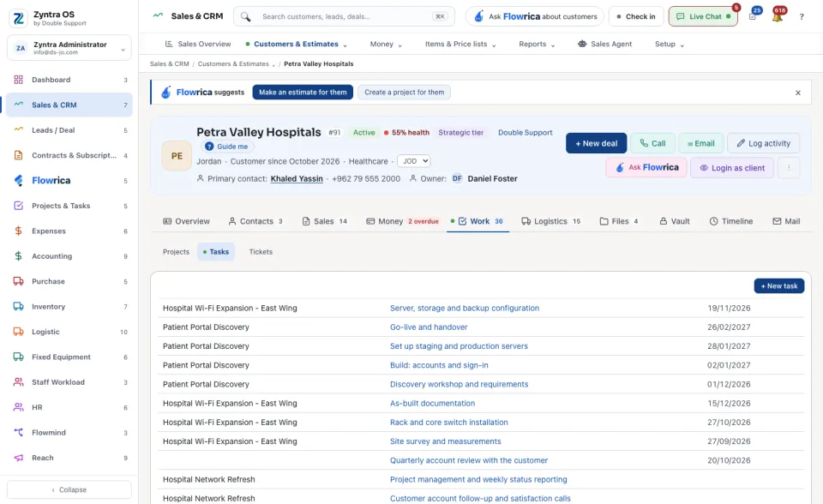Click Log activity button
Viewport: 823px width, 504px height.
pyautogui.click(x=764, y=143)
